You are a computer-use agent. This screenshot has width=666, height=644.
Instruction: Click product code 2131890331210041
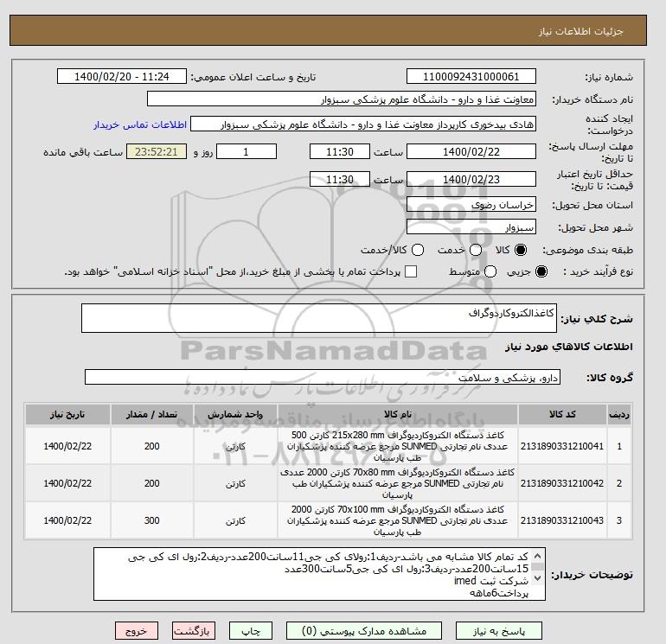[562, 446]
